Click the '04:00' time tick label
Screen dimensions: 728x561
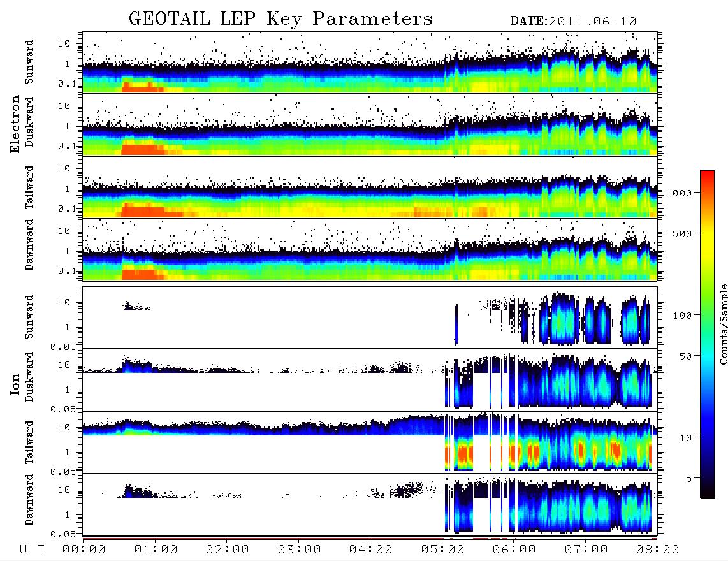[371, 550]
